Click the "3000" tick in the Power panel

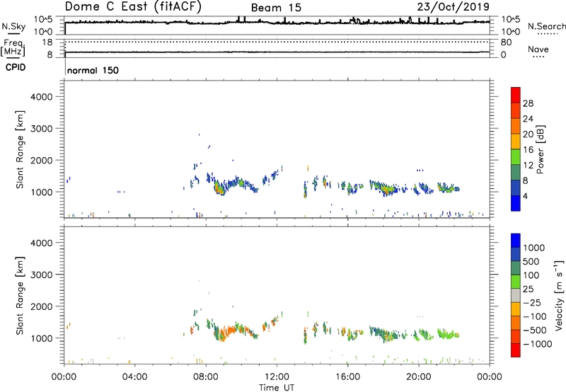click(x=42, y=129)
